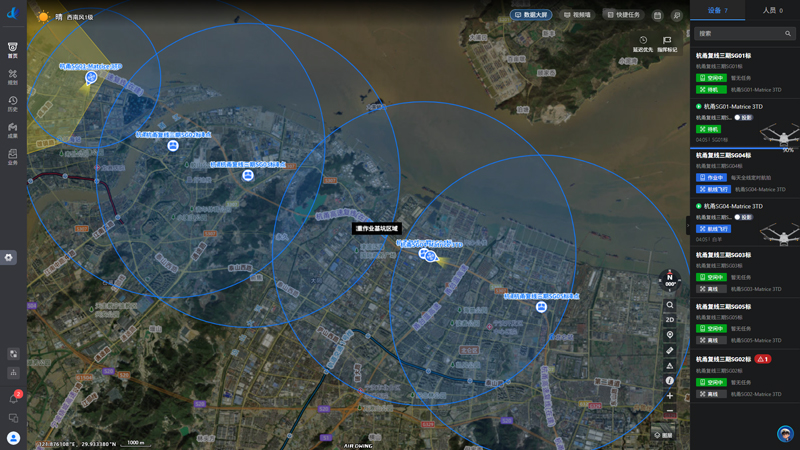This screenshot has width=800, height=450.
Task: Click the SG01 Matrice drone marker on map
Action: [91, 78]
